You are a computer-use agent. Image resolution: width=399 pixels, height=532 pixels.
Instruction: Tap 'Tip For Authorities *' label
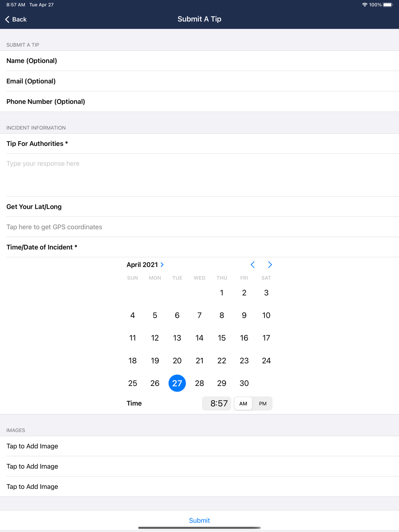[x=37, y=144]
